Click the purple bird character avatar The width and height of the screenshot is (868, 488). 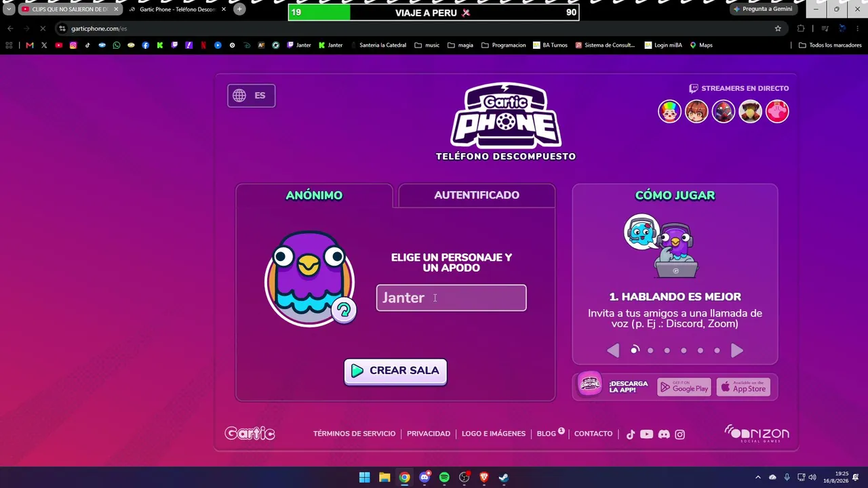309,278
